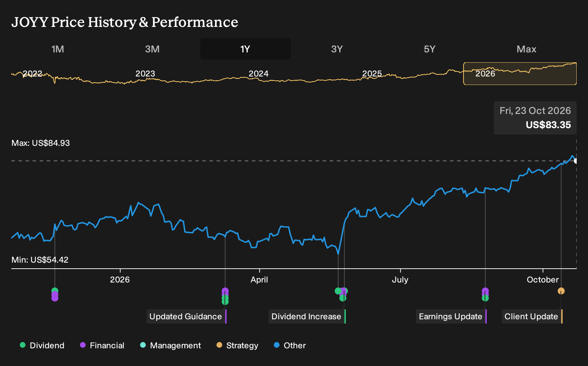The height and width of the screenshot is (366, 588).
Task: Click the green Dividend legend color dot
Action: 23,345
